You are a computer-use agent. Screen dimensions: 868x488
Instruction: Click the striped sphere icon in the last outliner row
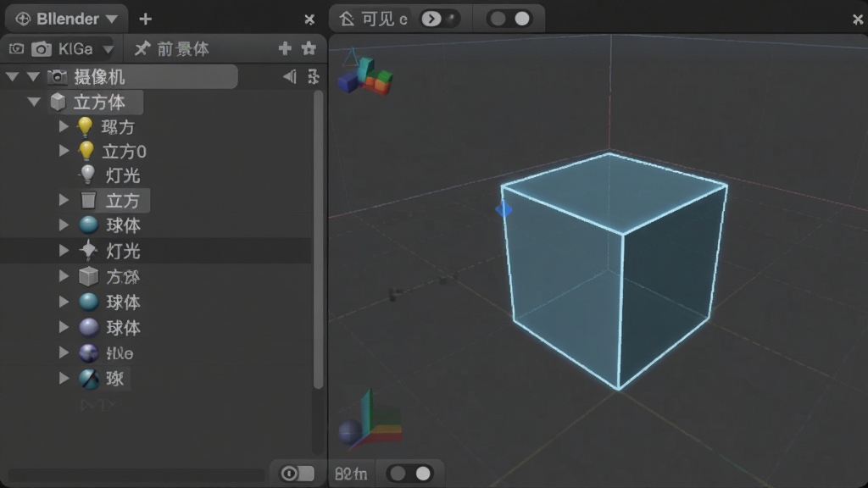88,379
